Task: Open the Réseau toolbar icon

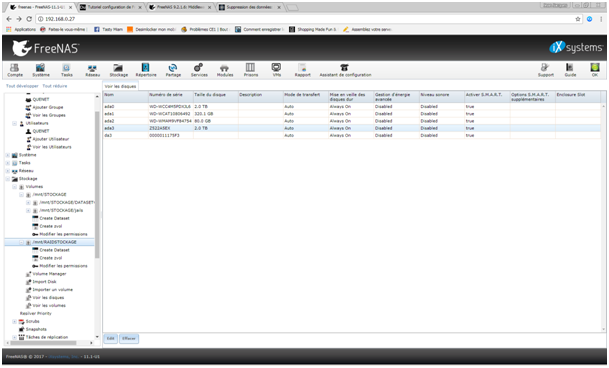Action: (92, 70)
